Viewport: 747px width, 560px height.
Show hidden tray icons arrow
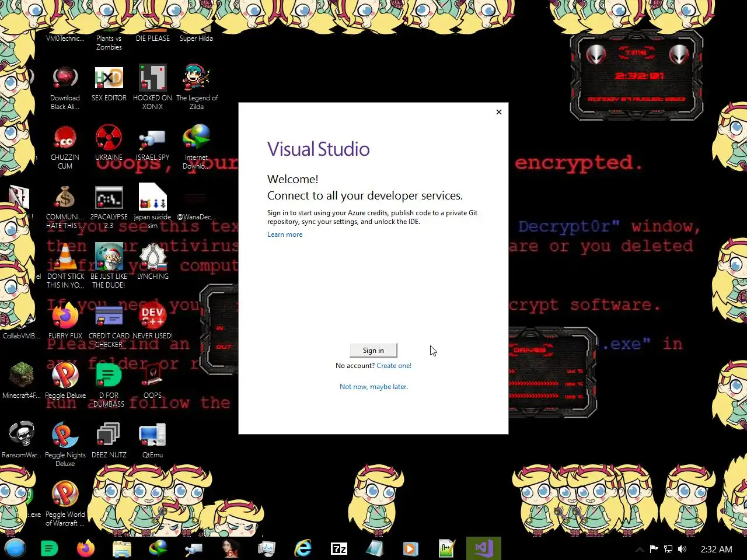point(640,549)
